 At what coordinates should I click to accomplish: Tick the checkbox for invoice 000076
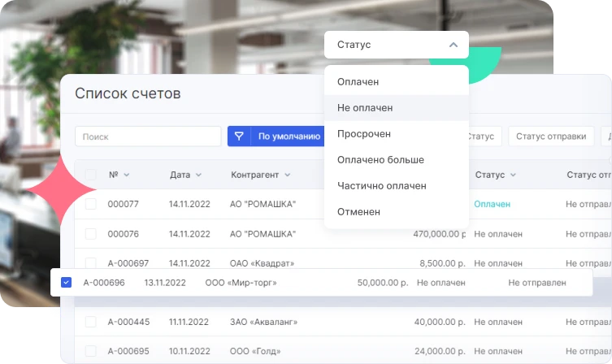pos(91,234)
